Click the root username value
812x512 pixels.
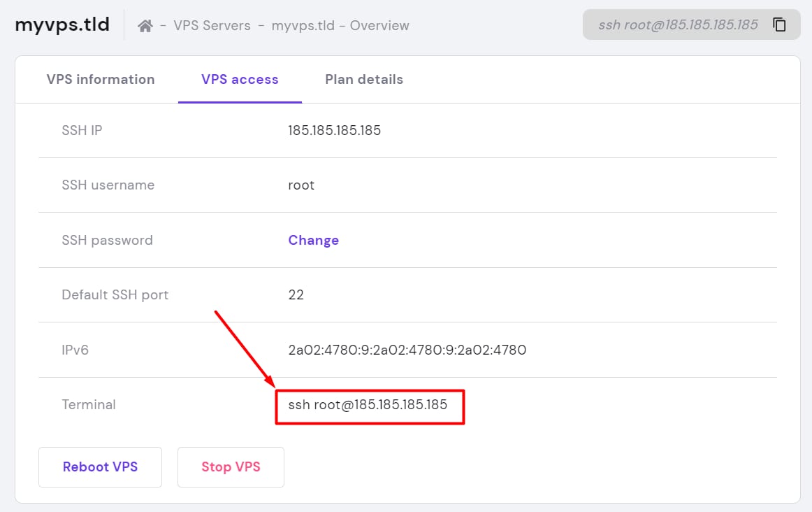(x=301, y=185)
